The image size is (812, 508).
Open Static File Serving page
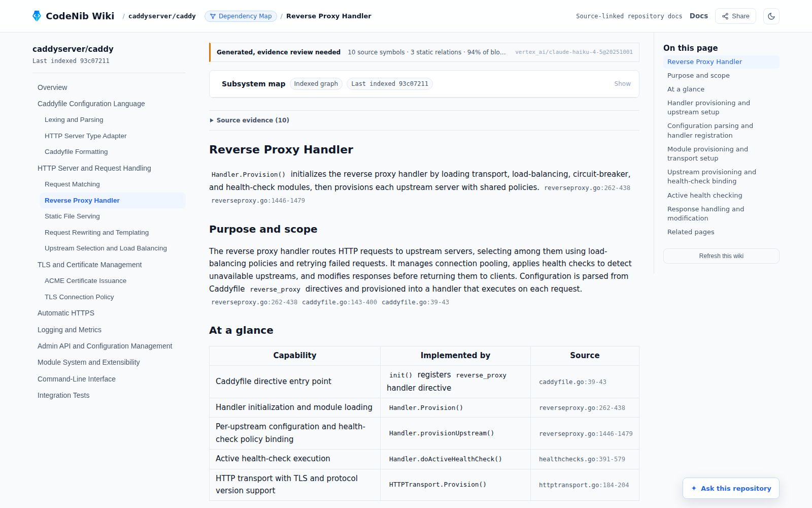click(x=72, y=216)
